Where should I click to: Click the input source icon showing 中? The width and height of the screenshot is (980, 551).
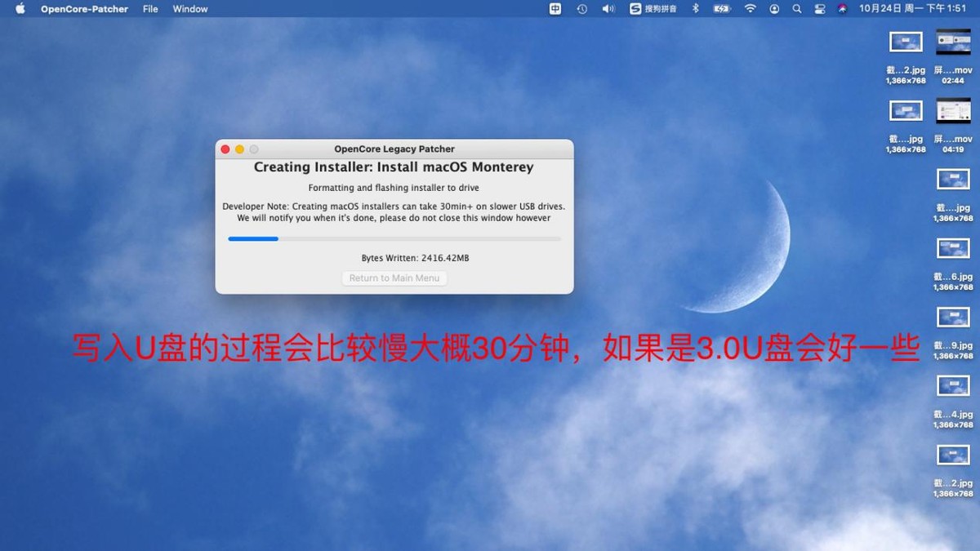(555, 9)
